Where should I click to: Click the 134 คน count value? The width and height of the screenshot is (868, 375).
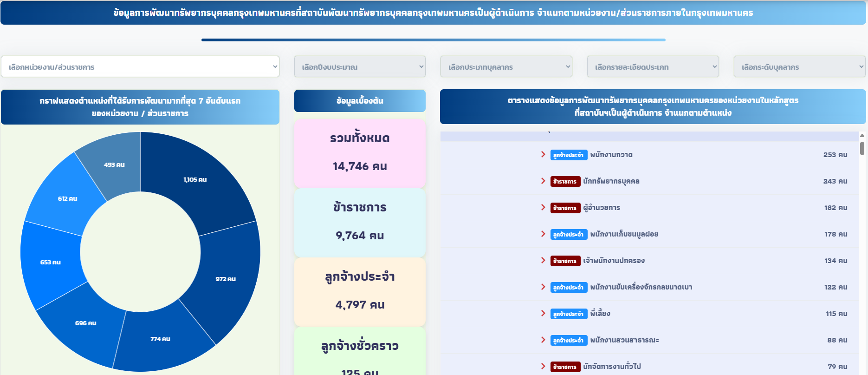836,261
